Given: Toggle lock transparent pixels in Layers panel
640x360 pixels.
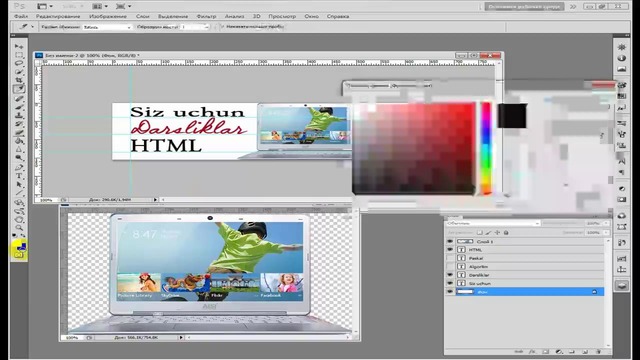Looking at the screenshot, I should 480,233.
